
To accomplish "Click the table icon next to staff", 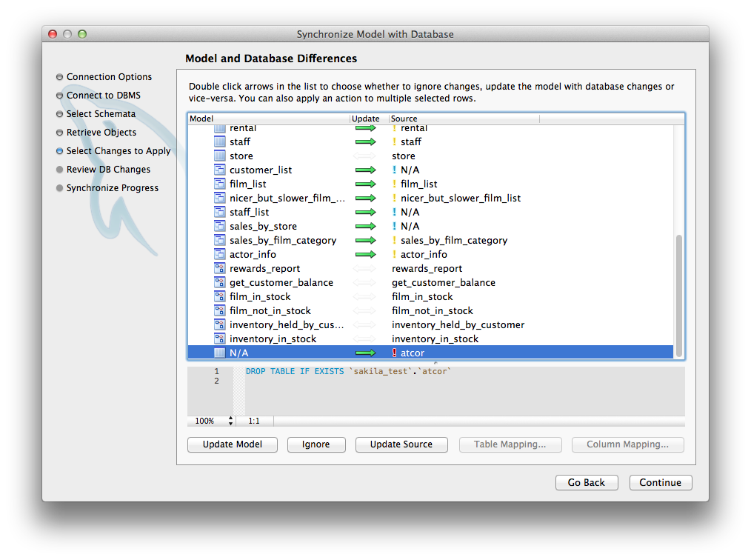I will [219, 141].
